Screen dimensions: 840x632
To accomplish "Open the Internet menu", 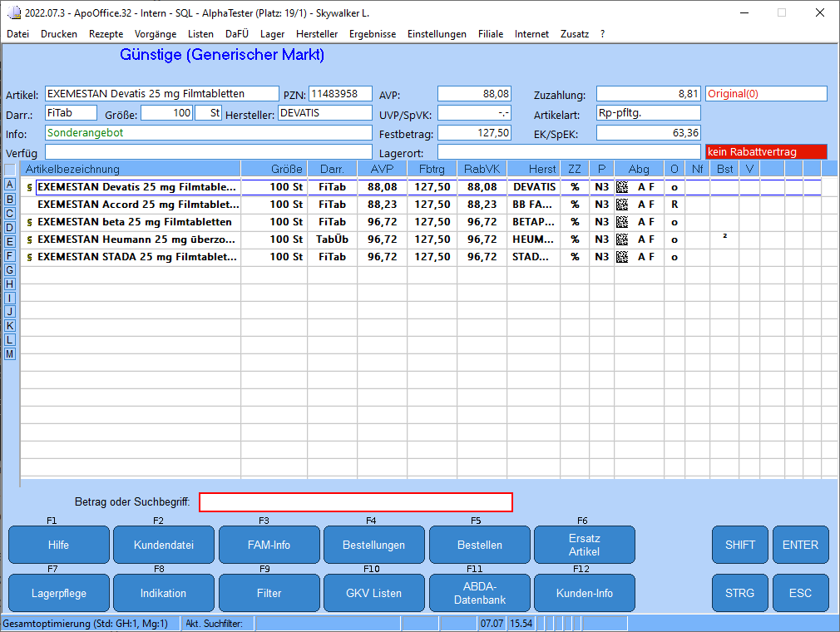I will pyautogui.click(x=531, y=34).
